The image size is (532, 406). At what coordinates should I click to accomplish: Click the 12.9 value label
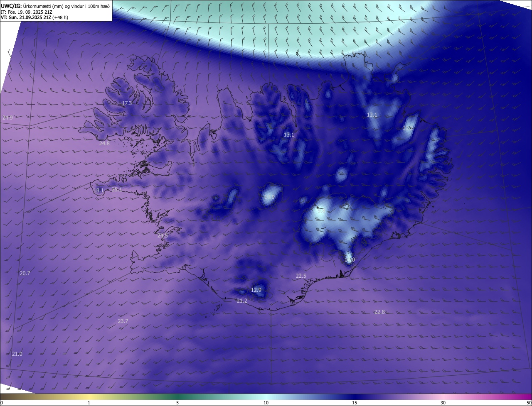(x=256, y=290)
